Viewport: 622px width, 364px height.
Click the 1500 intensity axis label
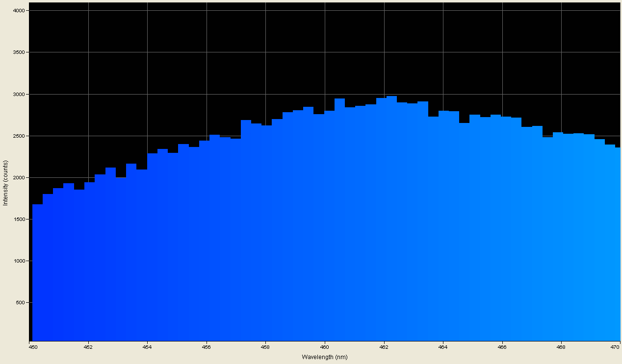pyautogui.click(x=19, y=219)
